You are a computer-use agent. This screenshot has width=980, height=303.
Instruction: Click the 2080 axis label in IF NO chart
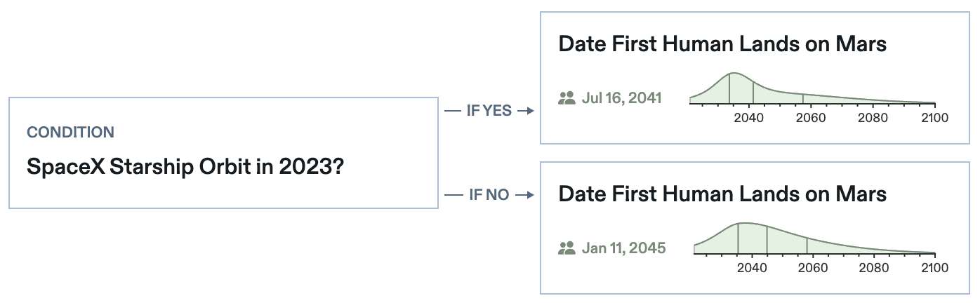coord(875,268)
